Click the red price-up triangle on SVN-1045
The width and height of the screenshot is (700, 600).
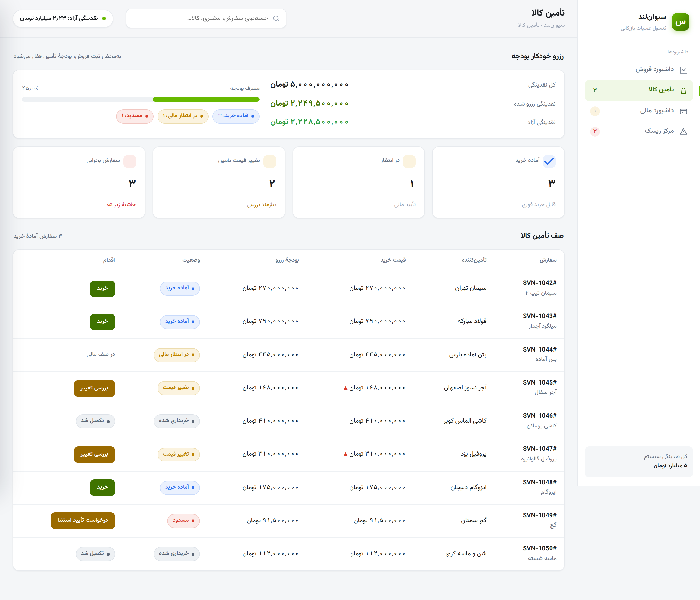point(345,388)
